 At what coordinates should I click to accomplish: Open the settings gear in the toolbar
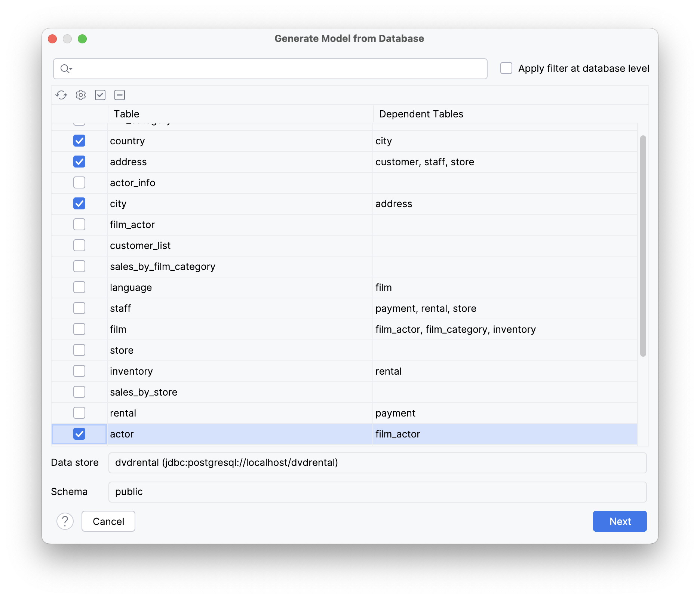(81, 95)
